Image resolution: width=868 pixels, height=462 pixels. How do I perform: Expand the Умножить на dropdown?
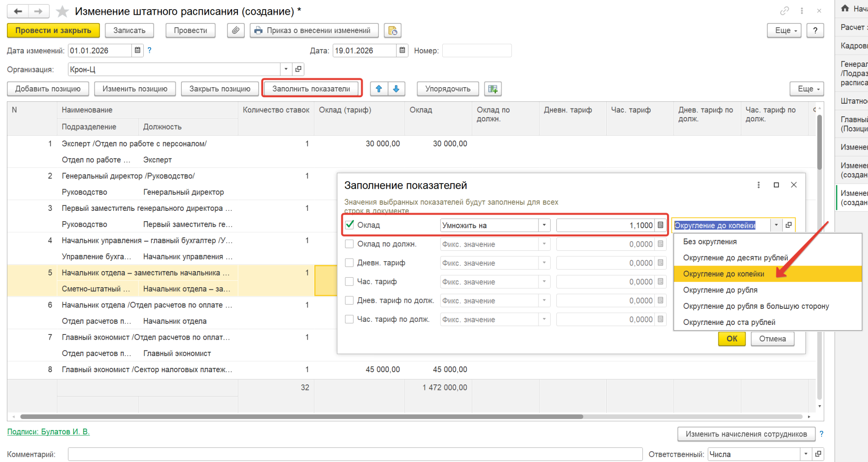click(x=544, y=225)
